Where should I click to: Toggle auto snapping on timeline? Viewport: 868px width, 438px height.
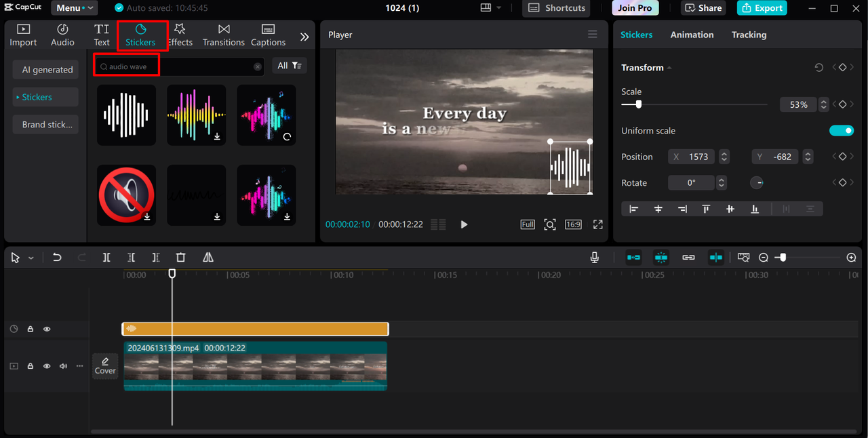tap(661, 258)
